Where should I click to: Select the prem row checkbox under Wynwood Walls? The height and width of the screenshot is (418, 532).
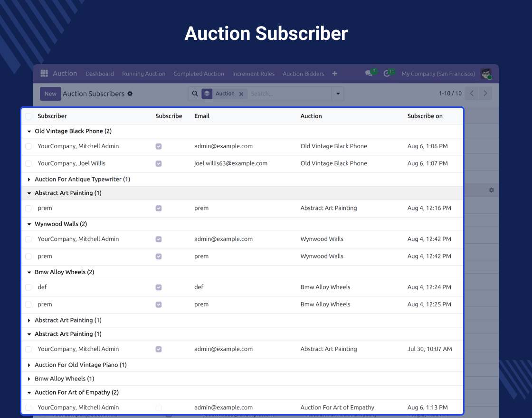pos(28,256)
